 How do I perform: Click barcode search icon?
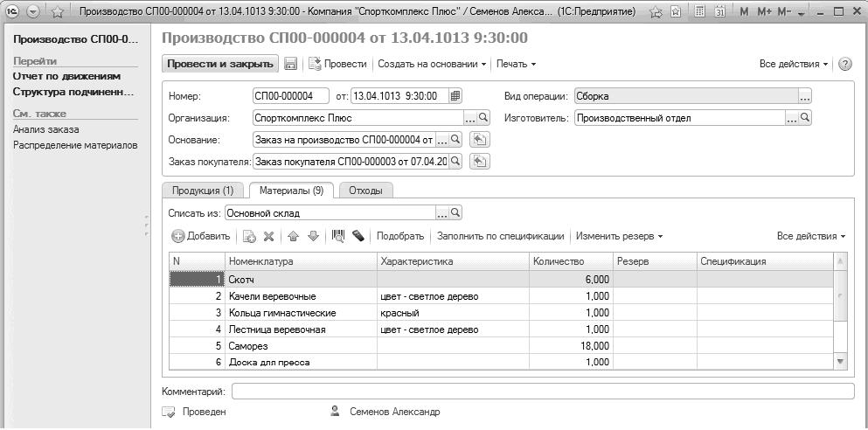[338, 236]
